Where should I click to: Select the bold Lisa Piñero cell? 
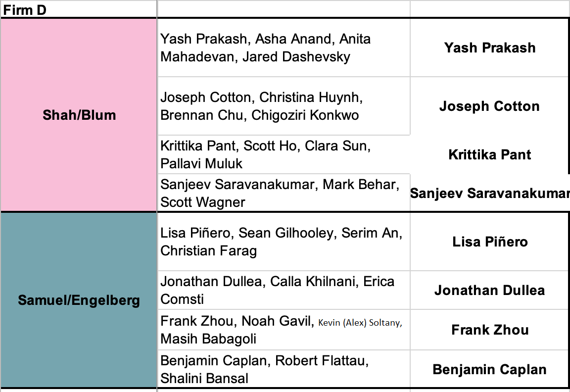(489, 242)
